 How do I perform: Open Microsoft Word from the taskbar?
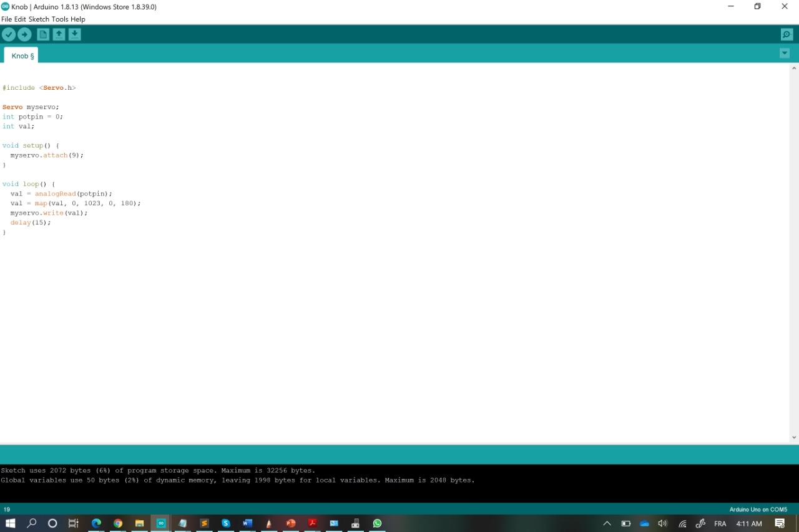pyautogui.click(x=248, y=523)
